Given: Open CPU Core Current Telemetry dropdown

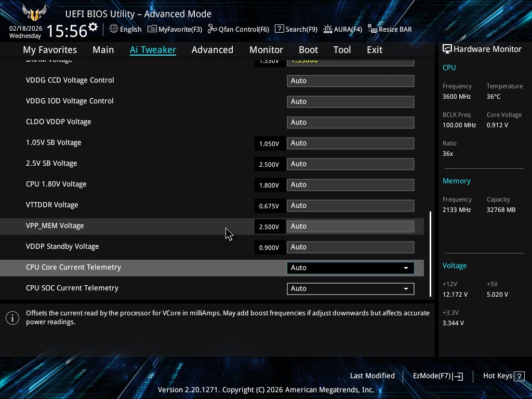Looking at the screenshot, I should [351, 268].
